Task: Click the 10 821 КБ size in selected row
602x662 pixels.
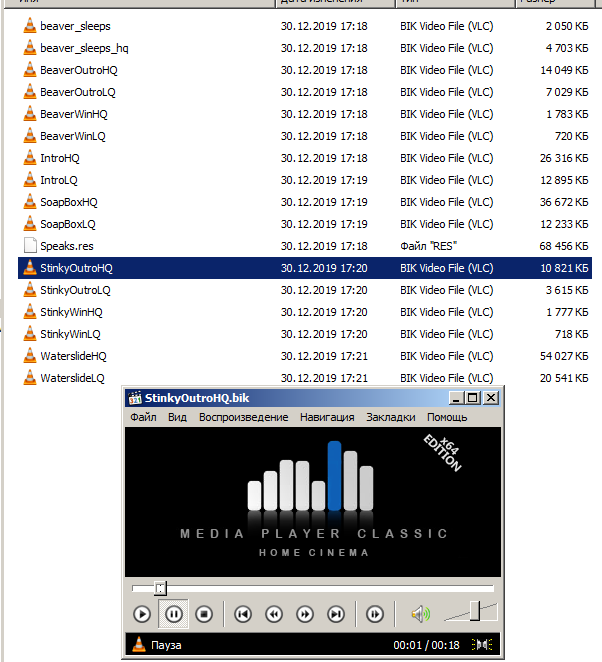Action: (564, 268)
